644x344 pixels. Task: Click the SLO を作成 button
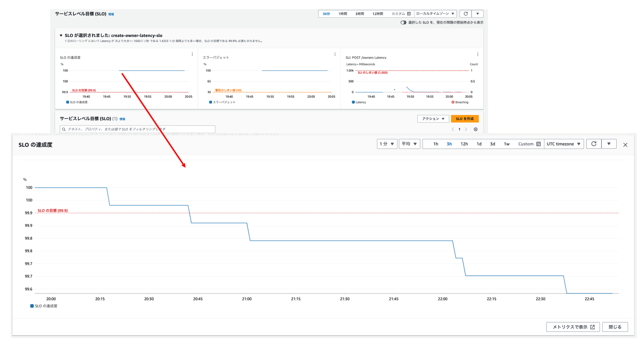465,119
